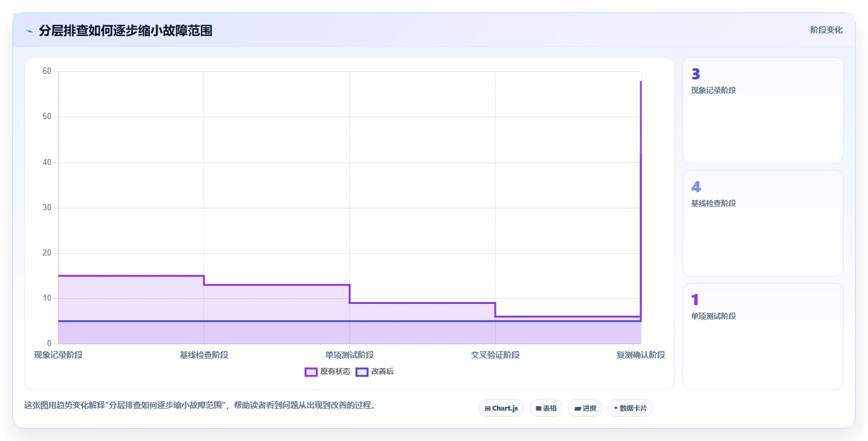Click x-axis label 交叉验证阶段
This screenshot has height=441, width=868.
495,355
